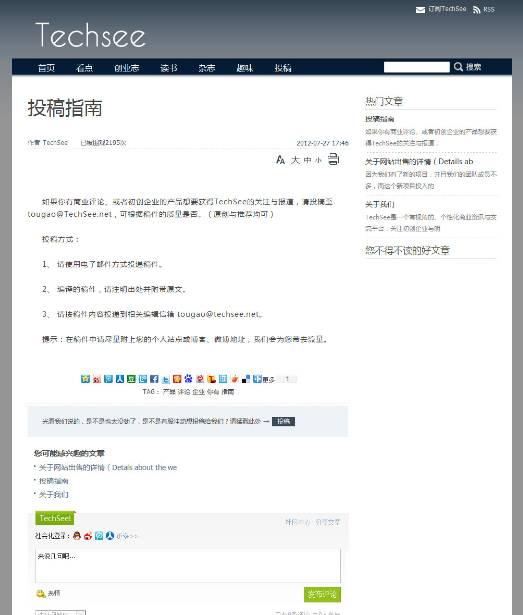Click the green 发布评论 publish button
Screen dimensions: 523x615
[322, 594]
